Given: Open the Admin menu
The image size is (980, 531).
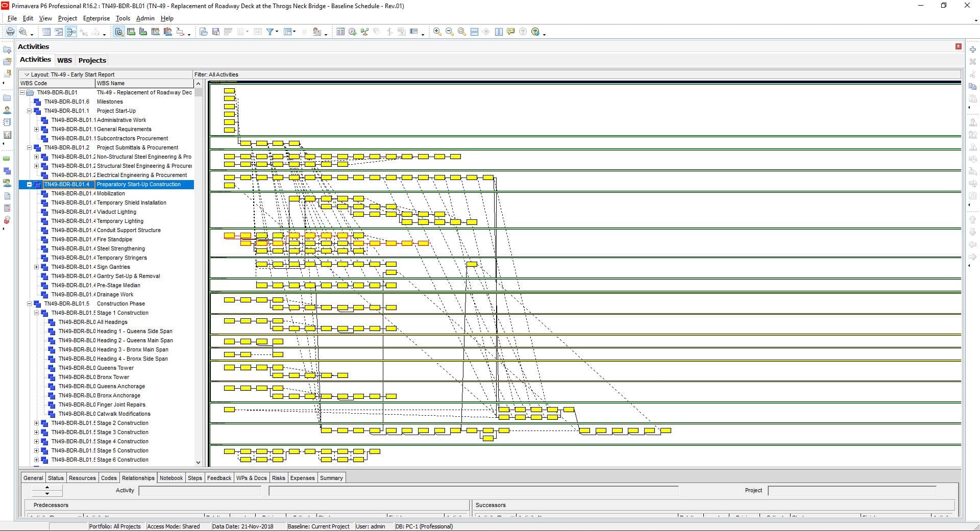Looking at the screenshot, I should pyautogui.click(x=145, y=18).
